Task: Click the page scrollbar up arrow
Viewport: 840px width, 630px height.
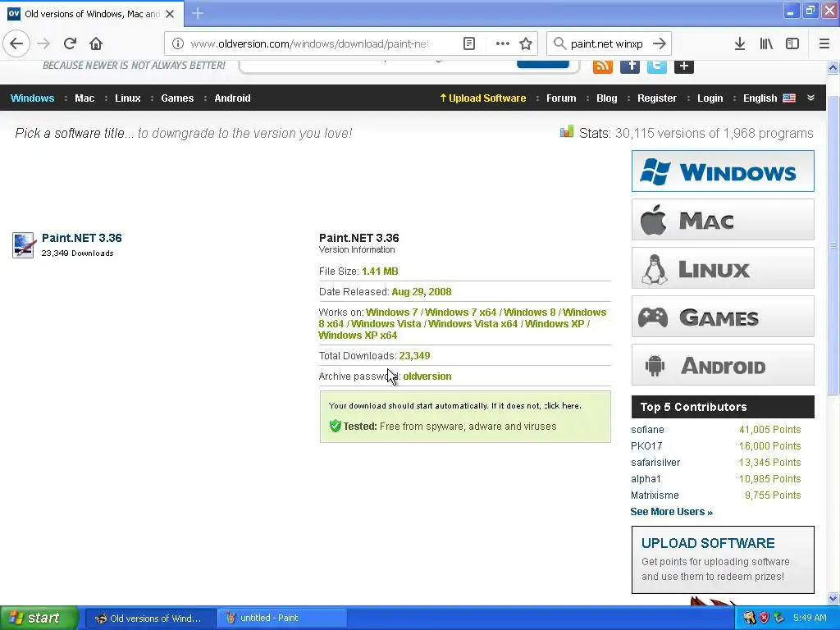Action: (x=833, y=67)
